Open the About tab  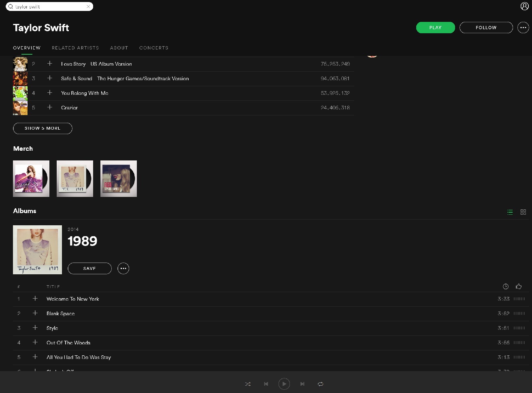119,48
